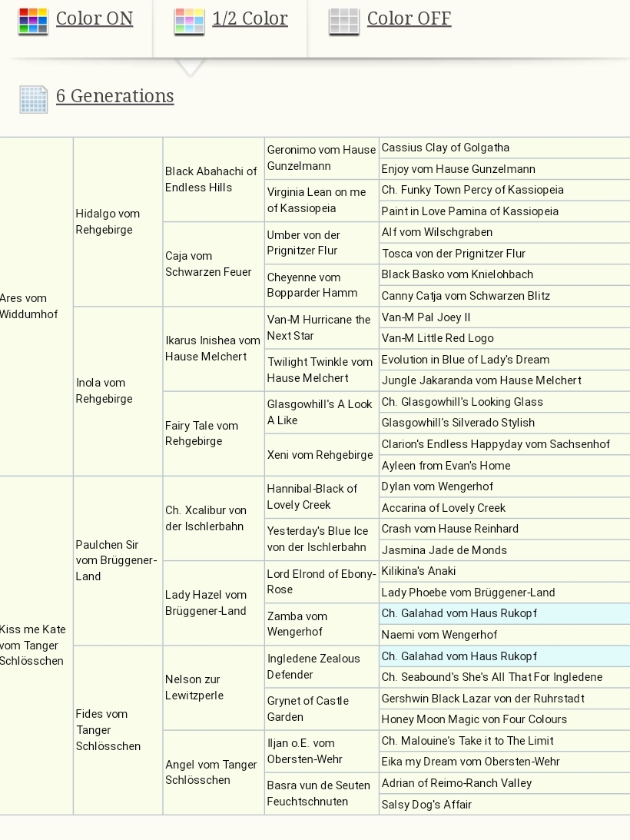Switch to Color ON mode link

[94, 18]
